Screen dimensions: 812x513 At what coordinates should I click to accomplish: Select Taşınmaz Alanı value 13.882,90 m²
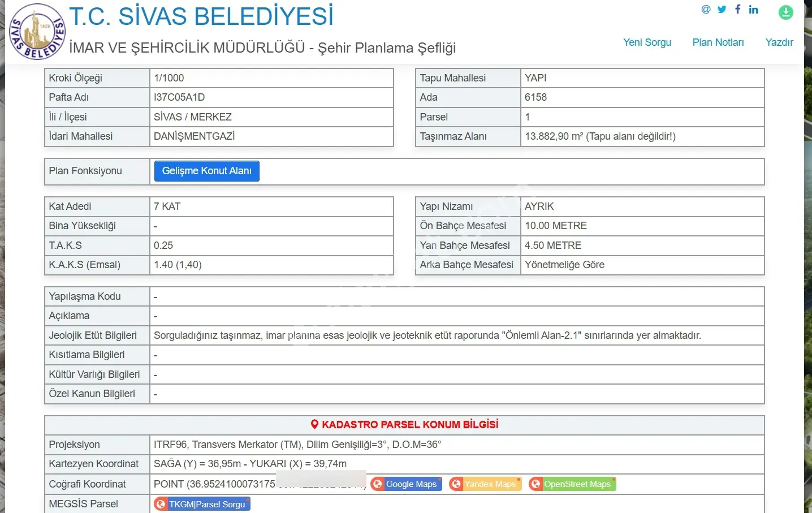tap(600, 136)
